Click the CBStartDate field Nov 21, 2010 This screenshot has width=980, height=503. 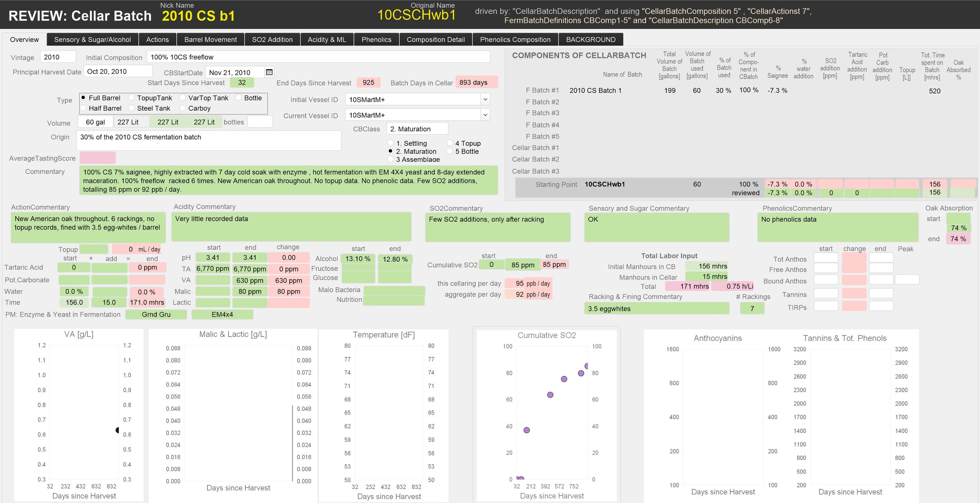tap(235, 72)
